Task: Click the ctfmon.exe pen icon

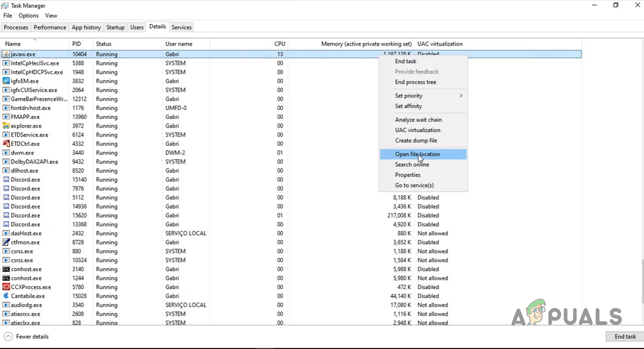Action: point(6,242)
